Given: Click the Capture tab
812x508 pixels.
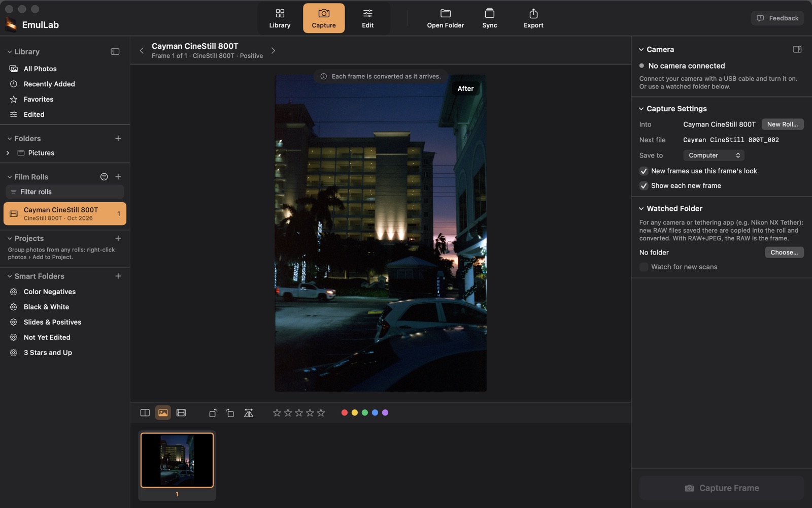Looking at the screenshot, I should pyautogui.click(x=324, y=18).
